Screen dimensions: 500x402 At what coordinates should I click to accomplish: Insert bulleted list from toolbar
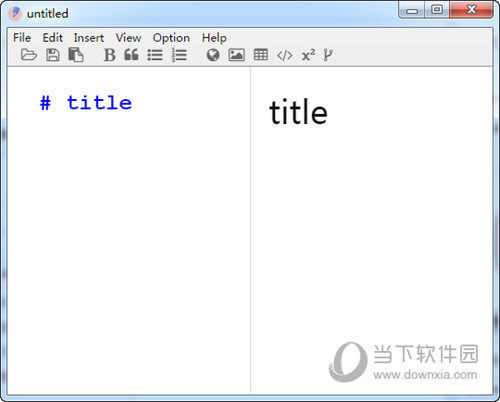155,55
